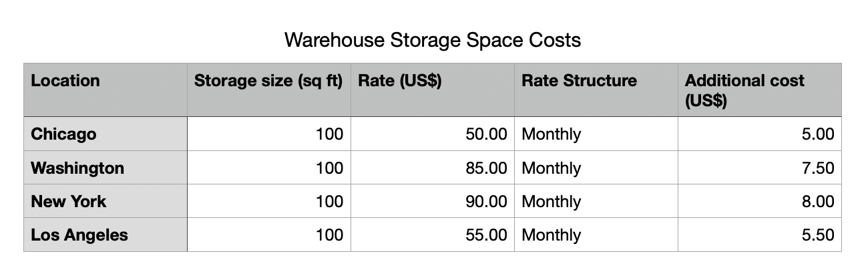Select the 50.00 rate cell
The height and width of the screenshot is (274, 868).
tap(432, 134)
